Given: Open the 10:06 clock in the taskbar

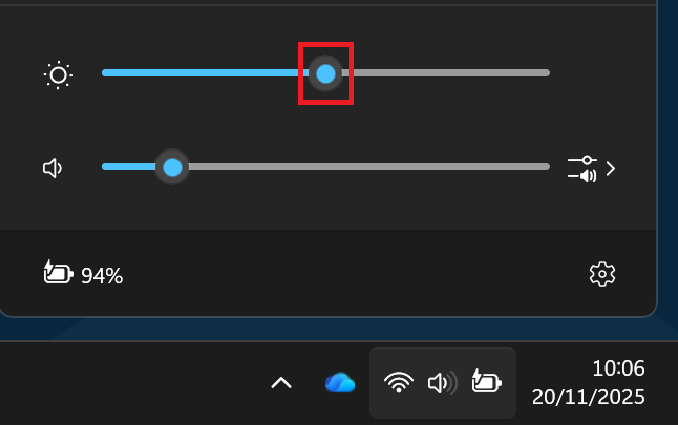Looking at the screenshot, I should coord(618,369).
